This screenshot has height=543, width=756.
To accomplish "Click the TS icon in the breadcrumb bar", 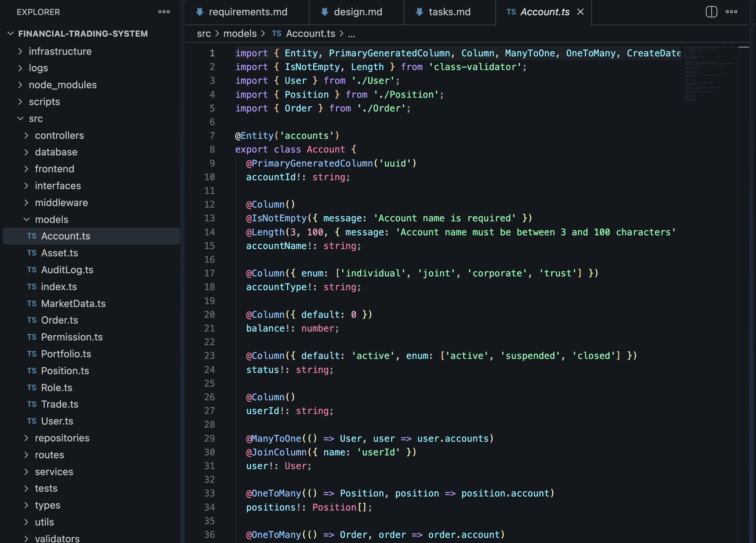I will coord(276,33).
